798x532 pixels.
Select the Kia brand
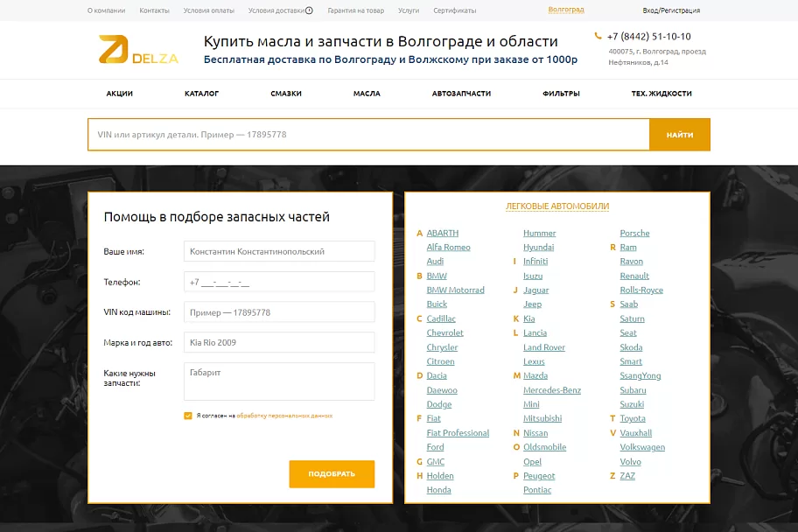(529, 318)
